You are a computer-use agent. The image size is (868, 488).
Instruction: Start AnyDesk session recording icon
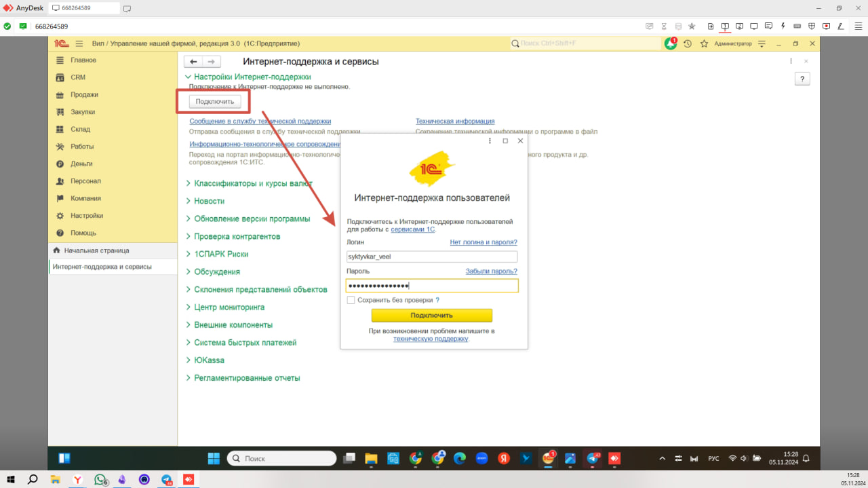pos(826,26)
